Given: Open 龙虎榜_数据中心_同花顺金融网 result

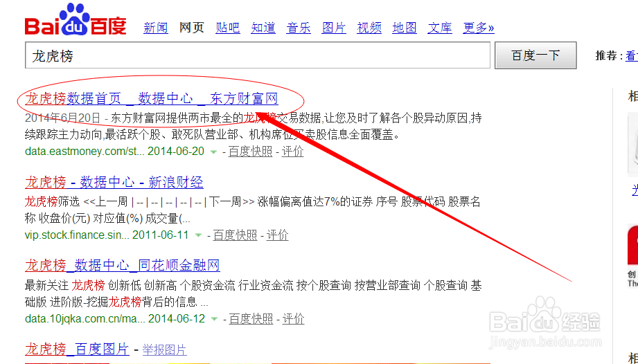Looking at the screenshot, I should [x=123, y=266].
